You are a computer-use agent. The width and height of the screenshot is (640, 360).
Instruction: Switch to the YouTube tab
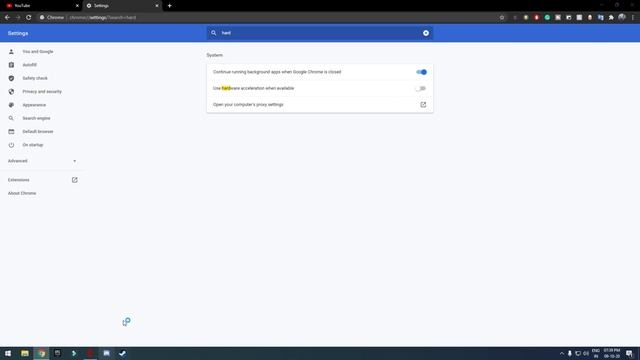[41, 6]
